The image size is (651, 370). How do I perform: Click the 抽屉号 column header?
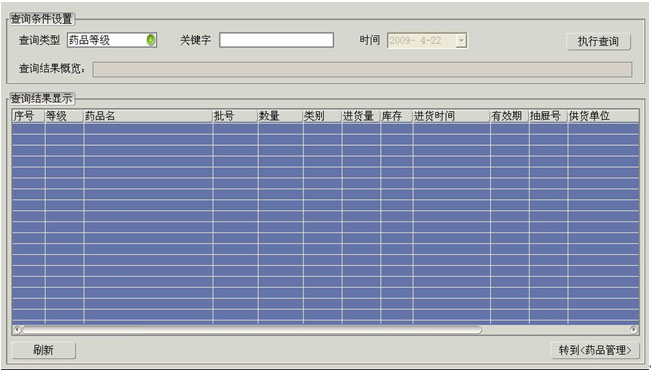(548, 116)
